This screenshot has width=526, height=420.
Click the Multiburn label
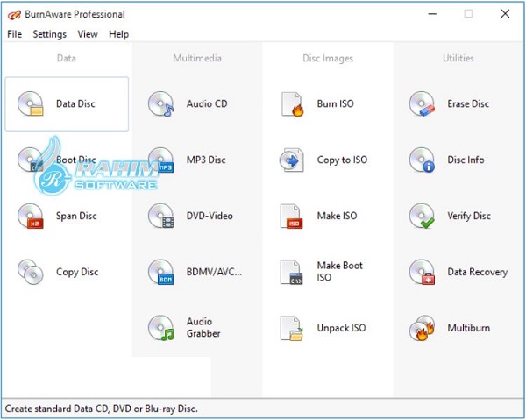point(469,328)
